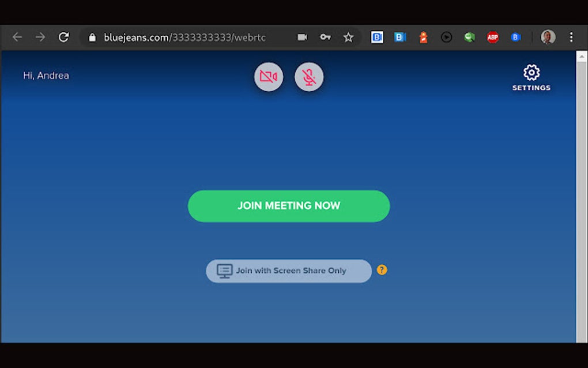Open the AdBlock Plus extension icon

pyautogui.click(x=492, y=37)
